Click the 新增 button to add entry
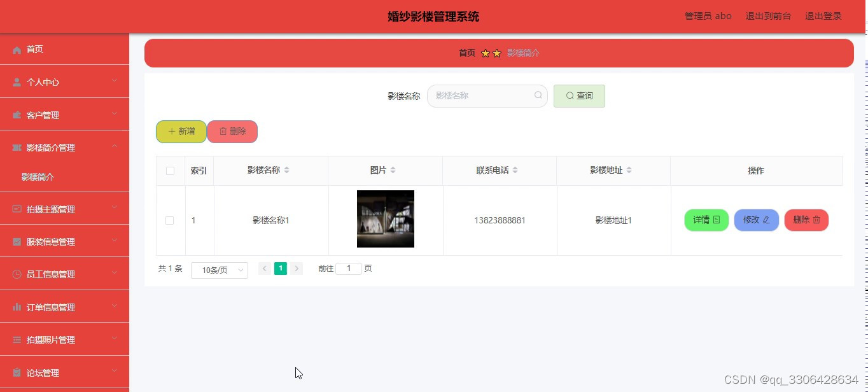The image size is (868, 392). 180,131
